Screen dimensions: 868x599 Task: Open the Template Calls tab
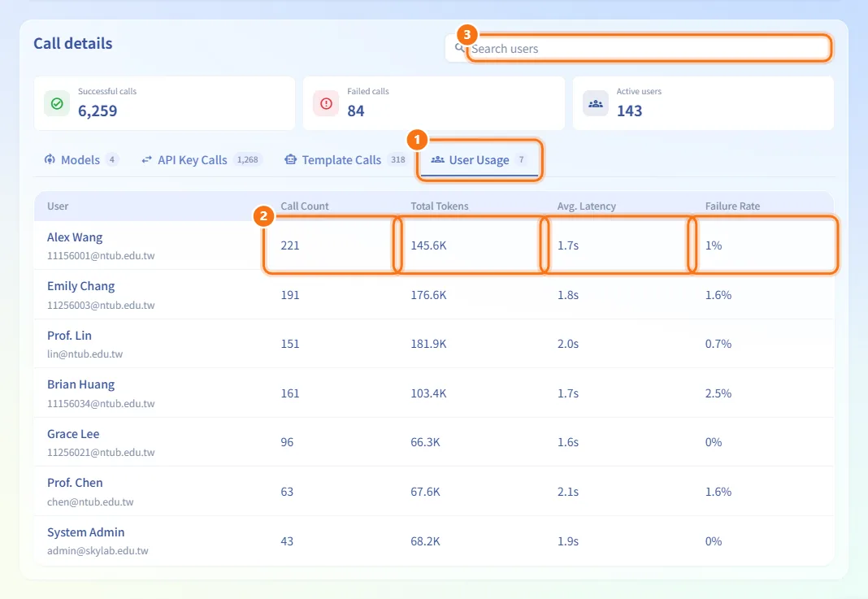[x=346, y=160]
